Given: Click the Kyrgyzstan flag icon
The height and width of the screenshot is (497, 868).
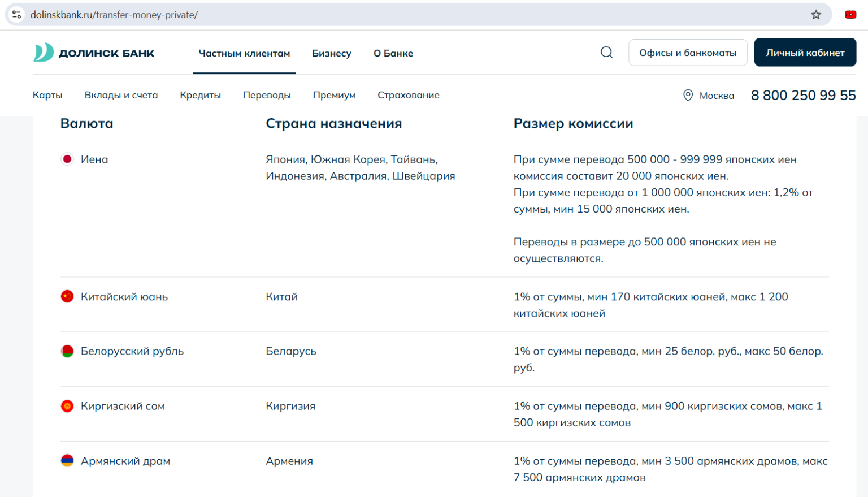Looking at the screenshot, I should point(67,406).
